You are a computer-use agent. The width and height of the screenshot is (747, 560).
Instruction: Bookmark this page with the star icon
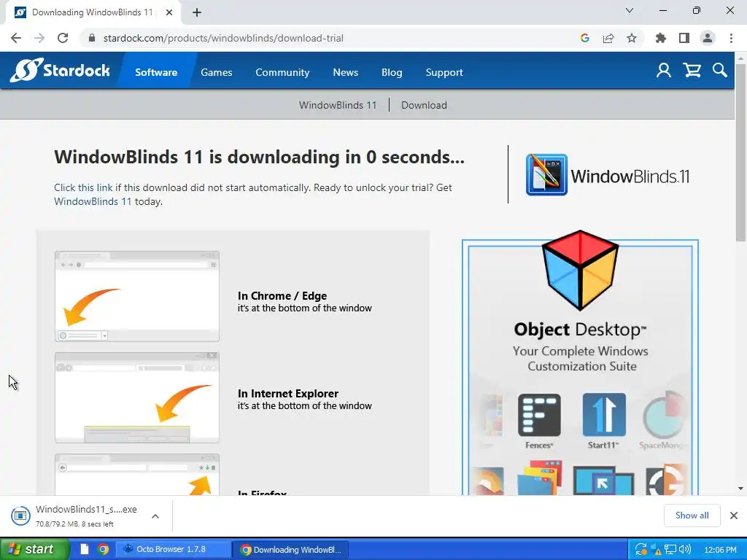[x=632, y=38]
